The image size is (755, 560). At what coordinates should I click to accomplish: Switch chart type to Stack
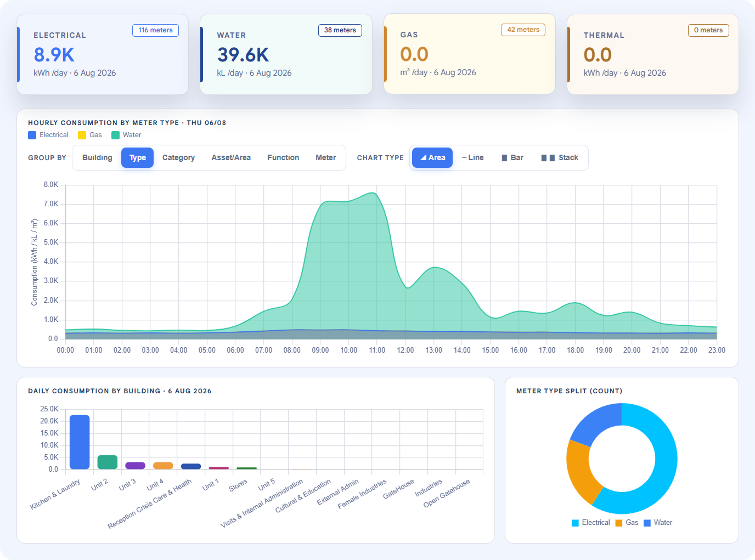point(560,158)
